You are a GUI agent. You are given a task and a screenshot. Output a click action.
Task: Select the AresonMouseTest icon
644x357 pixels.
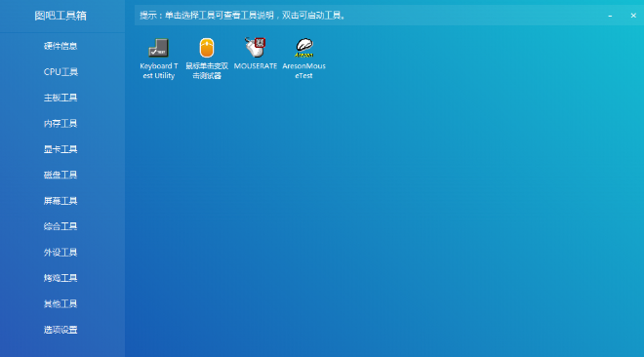point(303,48)
